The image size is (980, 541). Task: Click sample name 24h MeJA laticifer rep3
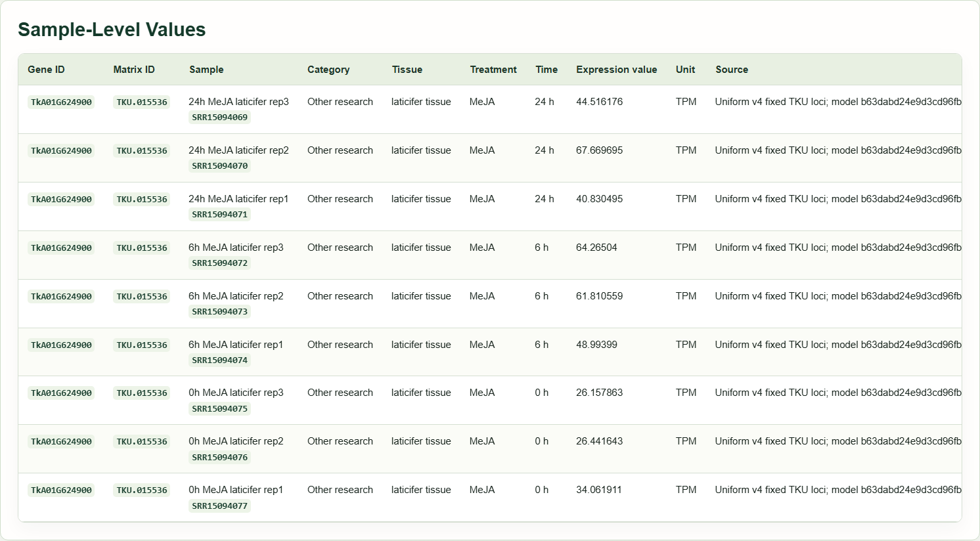pyautogui.click(x=238, y=102)
